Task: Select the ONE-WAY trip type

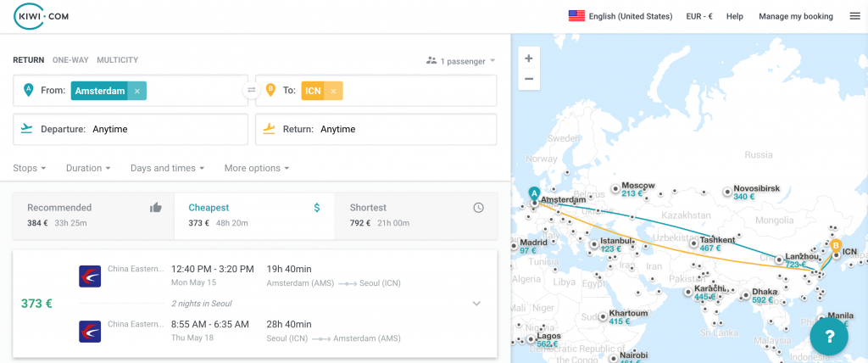Action: (70, 60)
